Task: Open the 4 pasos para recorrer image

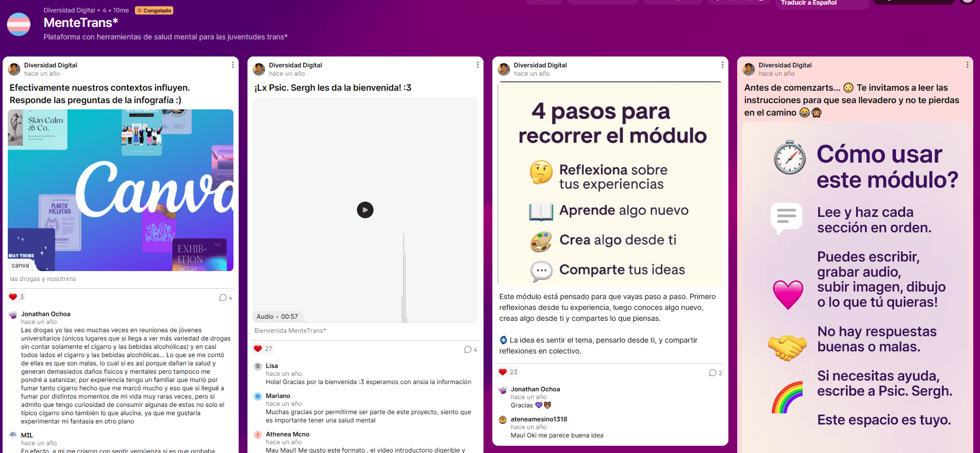Action: pyautogui.click(x=610, y=184)
